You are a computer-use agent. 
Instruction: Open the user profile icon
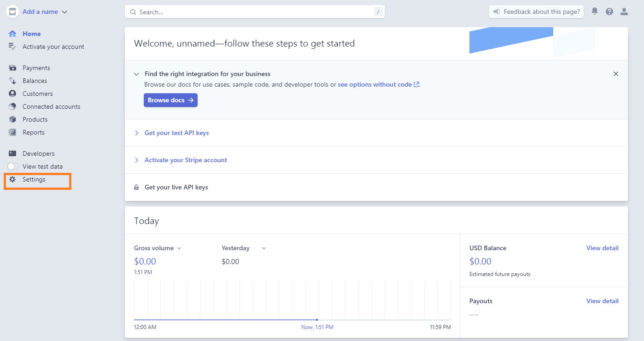[x=624, y=12]
